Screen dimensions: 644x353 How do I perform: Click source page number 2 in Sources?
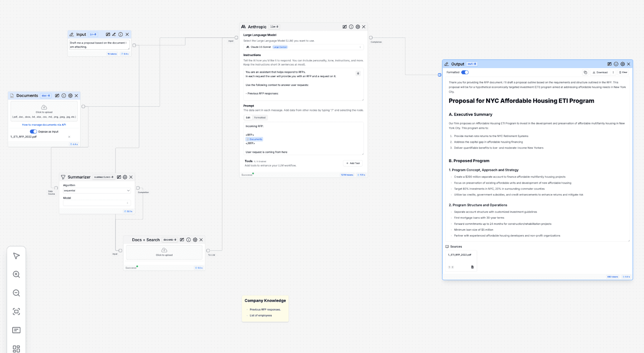click(452, 267)
